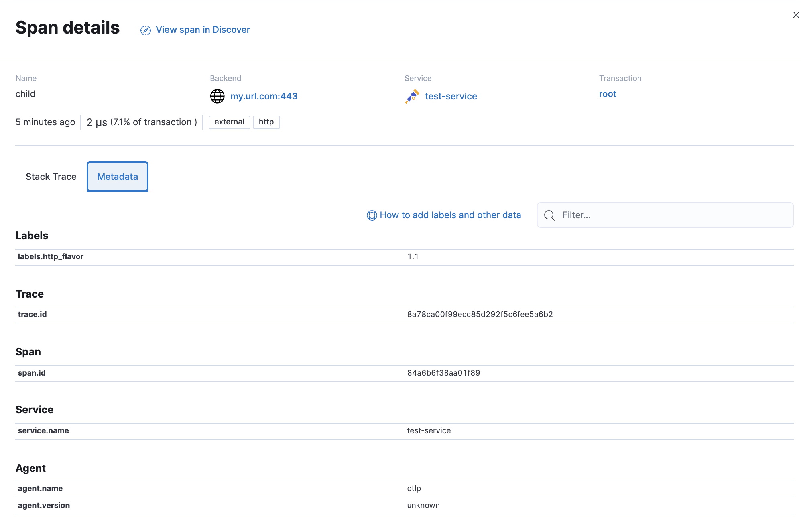
Task: Click the globe backend icon
Action: (217, 96)
